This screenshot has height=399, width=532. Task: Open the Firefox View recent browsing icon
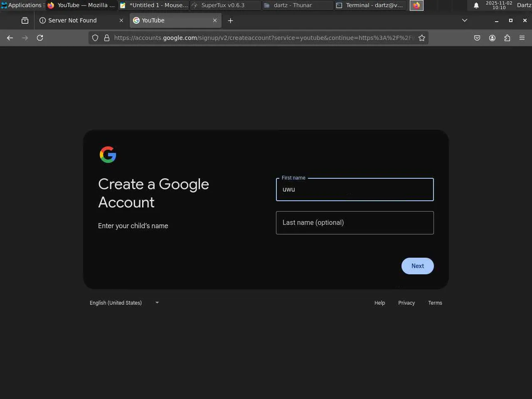25,20
